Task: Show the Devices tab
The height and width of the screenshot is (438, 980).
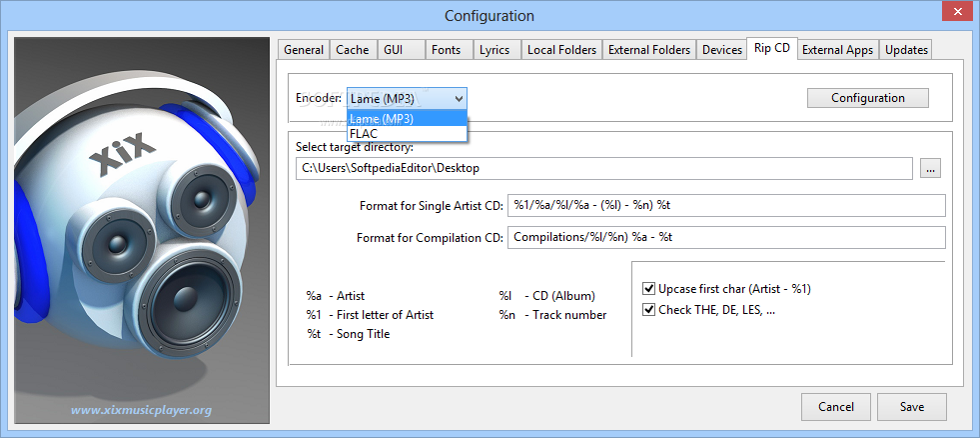Action: pyautogui.click(x=721, y=50)
